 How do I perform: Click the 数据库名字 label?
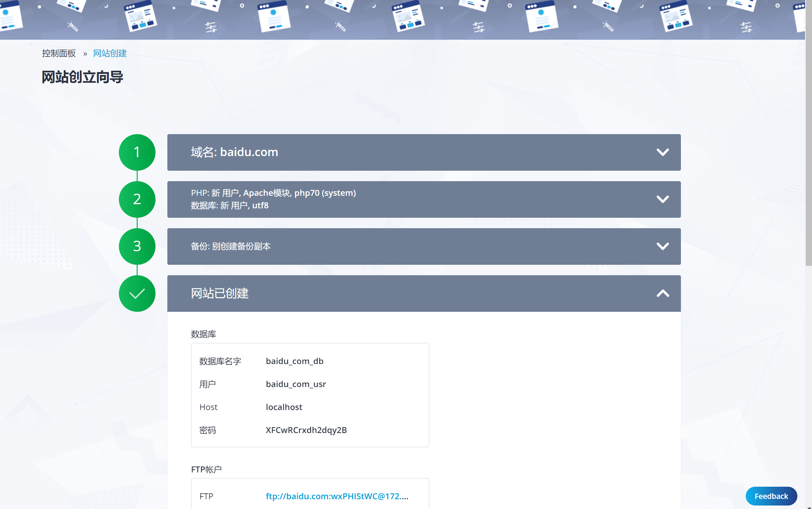[220, 361]
